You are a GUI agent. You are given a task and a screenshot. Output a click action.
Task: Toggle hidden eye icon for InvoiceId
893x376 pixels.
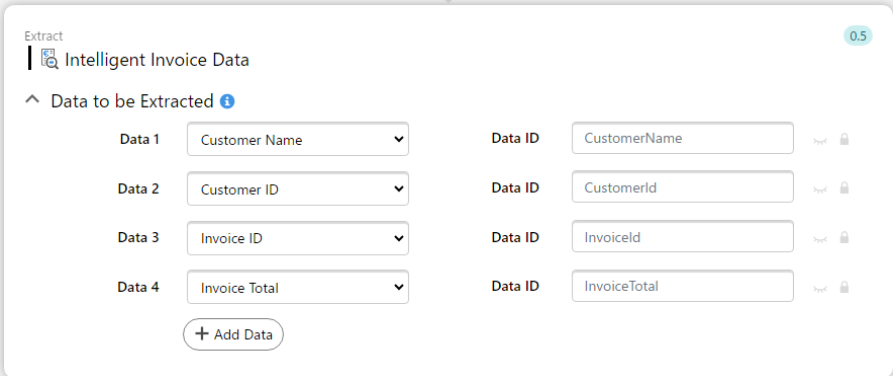pos(820,239)
